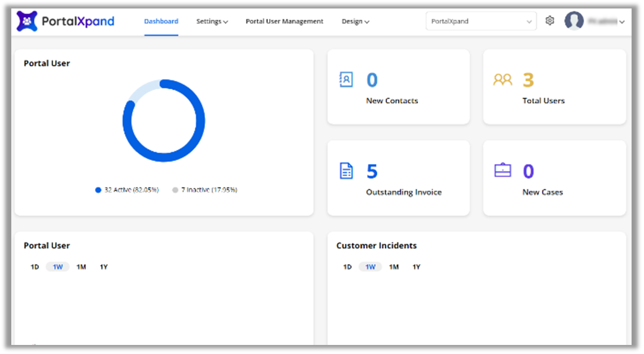Select 1M range in Portal User chart

[81, 267]
